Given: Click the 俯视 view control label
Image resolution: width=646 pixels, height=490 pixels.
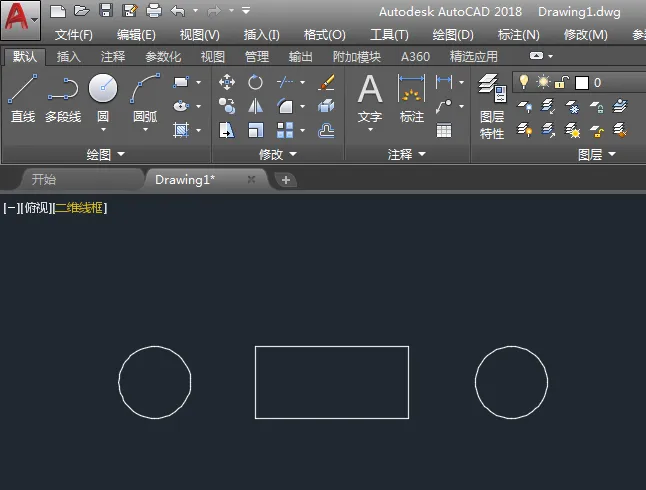Looking at the screenshot, I should click(35, 208).
